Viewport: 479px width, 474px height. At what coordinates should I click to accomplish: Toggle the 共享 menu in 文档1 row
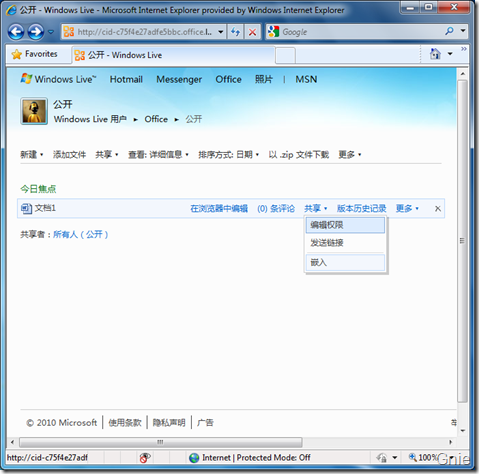[x=315, y=209]
